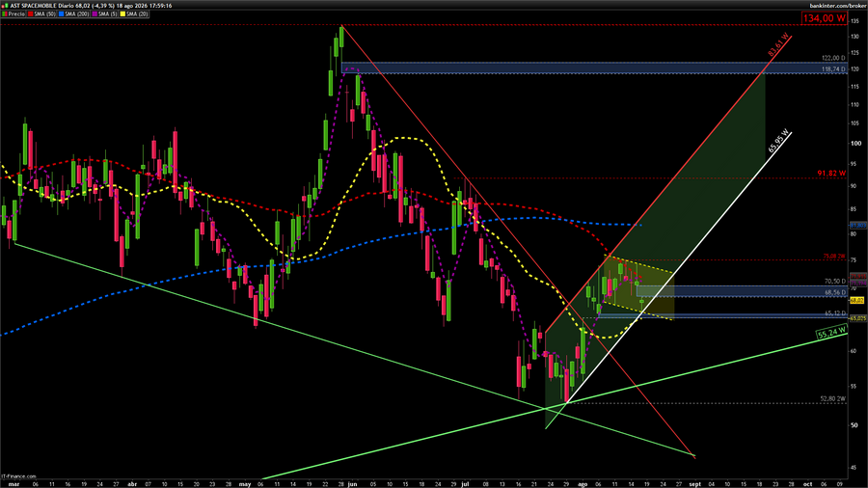Click the SMA (5) indicator label
Viewport: 868px width, 488px height.
(x=107, y=14)
